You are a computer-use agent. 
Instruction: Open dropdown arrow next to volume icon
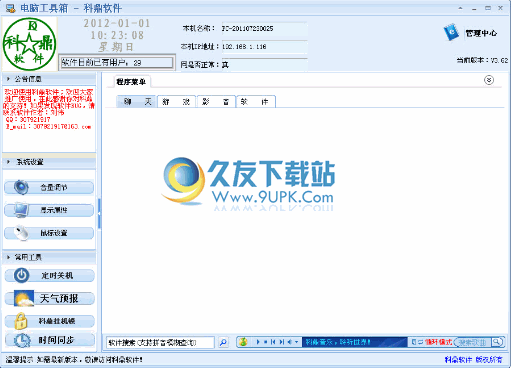296,342
